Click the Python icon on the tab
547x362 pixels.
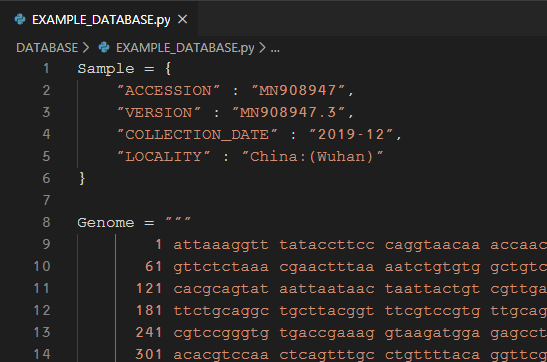20,20
